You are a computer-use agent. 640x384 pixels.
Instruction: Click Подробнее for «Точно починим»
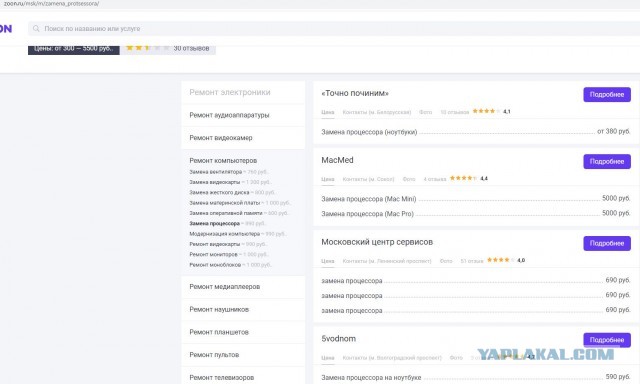pyautogui.click(x=607, y=95)
